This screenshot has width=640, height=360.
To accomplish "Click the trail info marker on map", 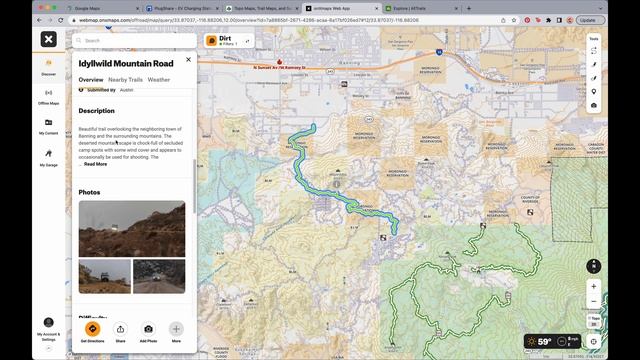I will point(337,184).
